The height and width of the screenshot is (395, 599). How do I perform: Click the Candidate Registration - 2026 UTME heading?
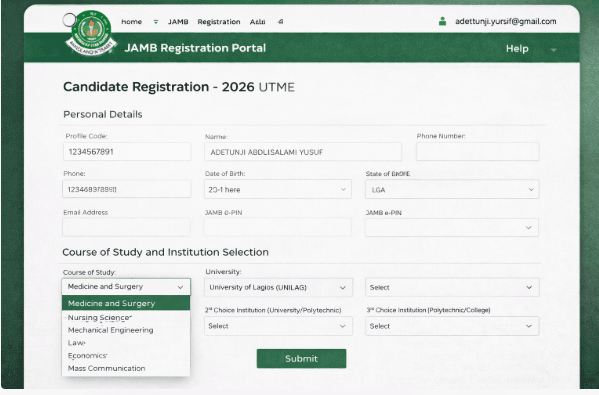[179, 87]
